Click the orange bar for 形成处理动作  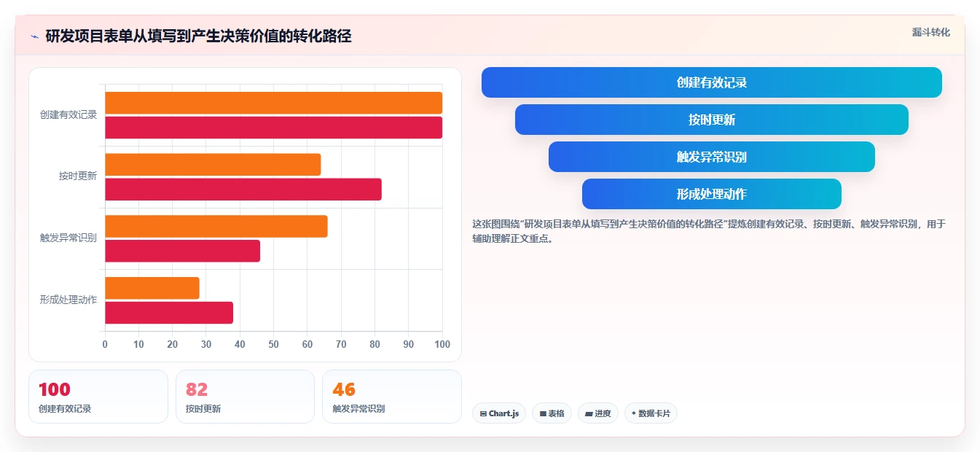click(152, 288)
